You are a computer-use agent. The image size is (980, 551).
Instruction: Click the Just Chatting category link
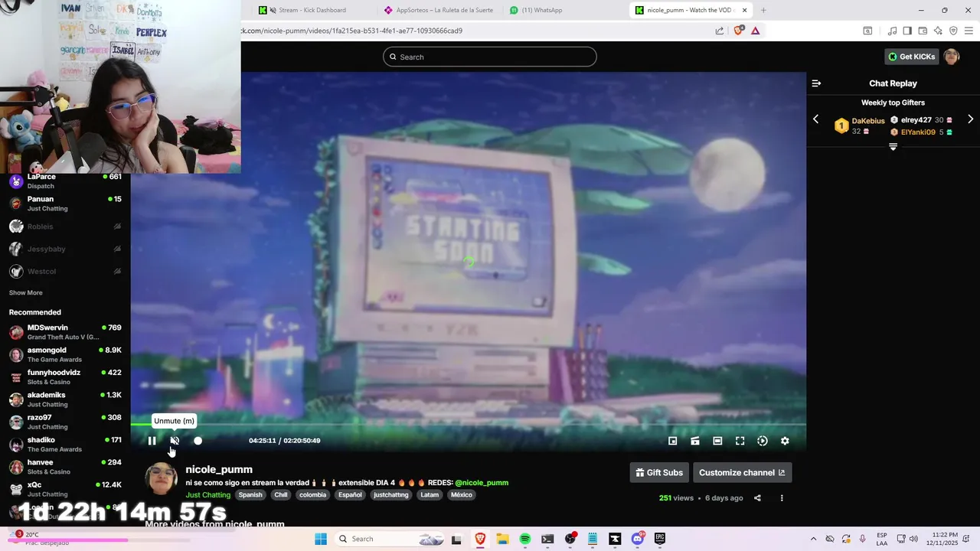(207, 495)
